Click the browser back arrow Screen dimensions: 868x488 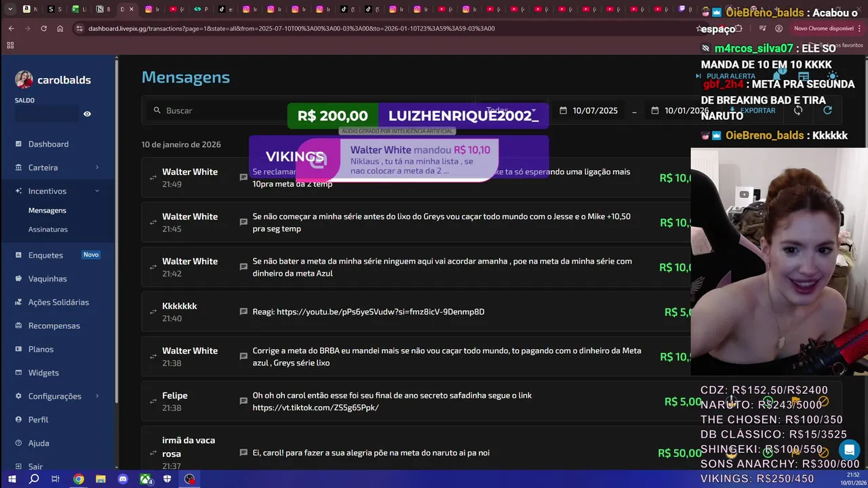tap(11, 28)
